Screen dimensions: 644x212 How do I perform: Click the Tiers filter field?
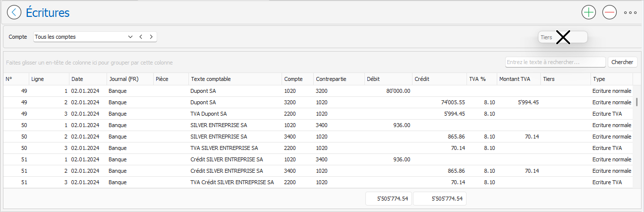click(563, 37)
